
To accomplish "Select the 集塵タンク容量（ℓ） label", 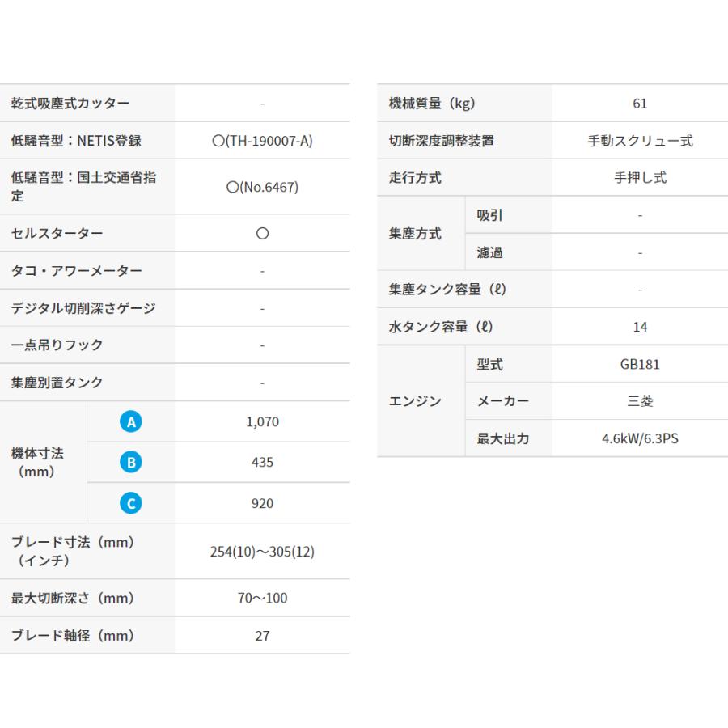I will 447,290.
